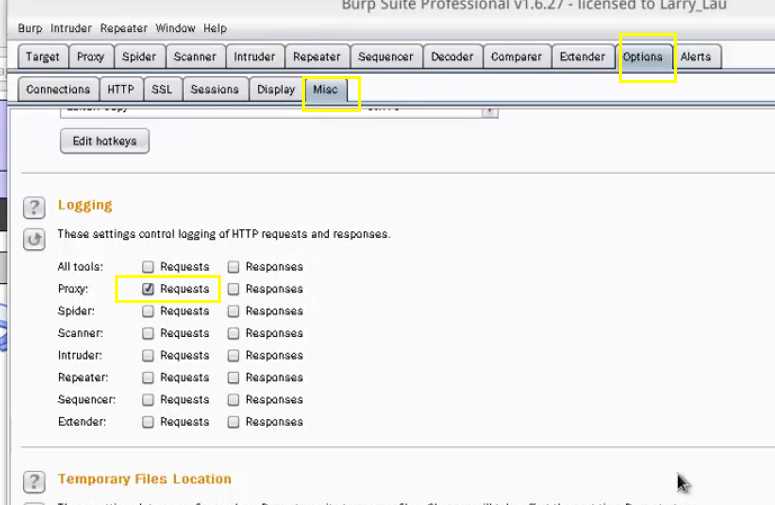Open the SSL sub-tab

pyautogui.click(x=162, y=89)
